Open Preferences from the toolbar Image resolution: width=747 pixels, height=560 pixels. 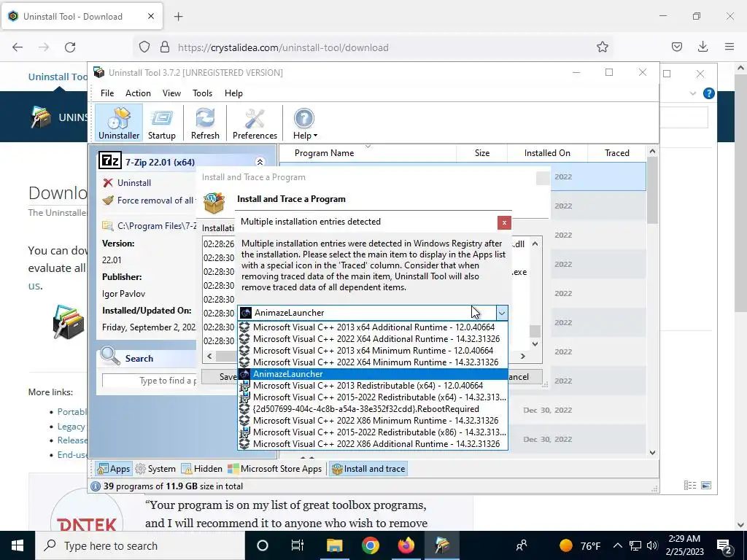coord(255,122)
